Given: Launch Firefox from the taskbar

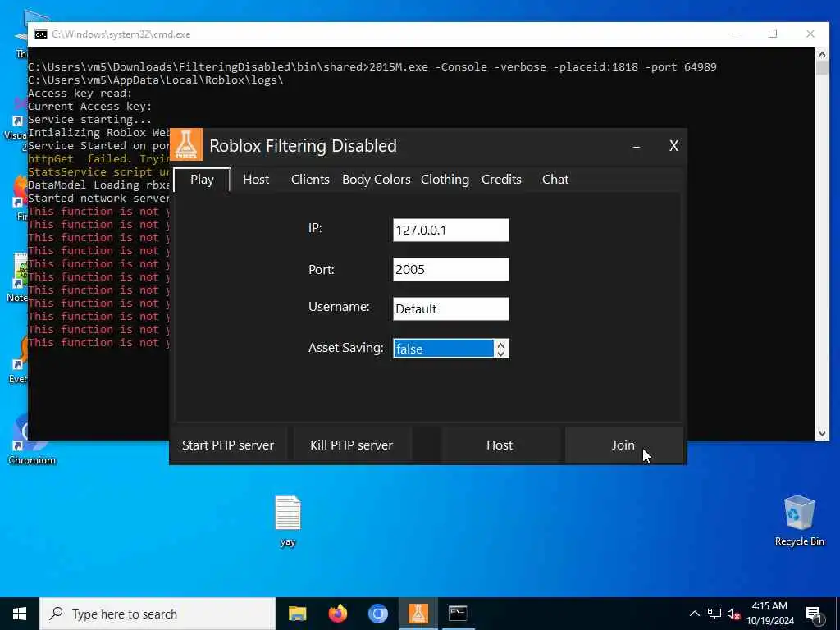Looking at the screenshot, I should (x=337, y=614).
